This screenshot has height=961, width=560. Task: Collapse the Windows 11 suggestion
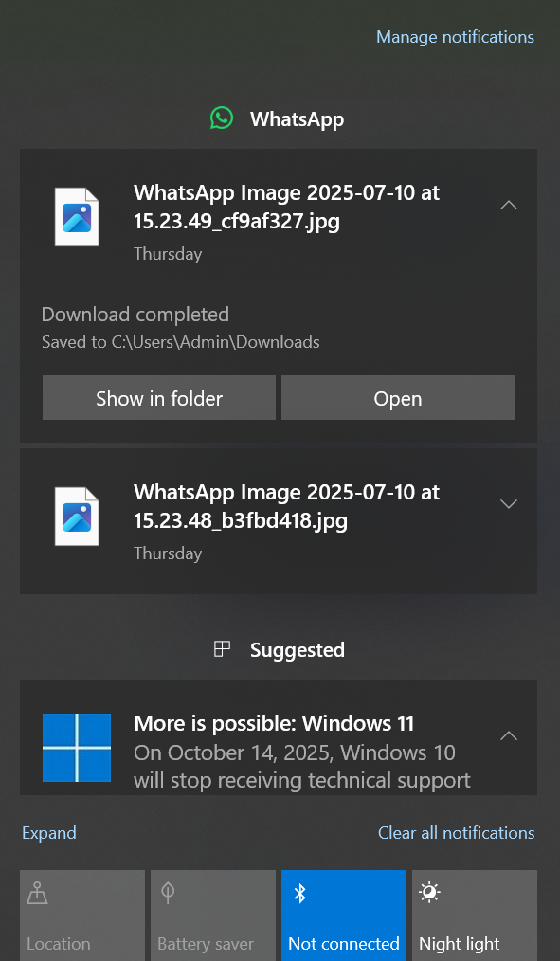(509, 735)
